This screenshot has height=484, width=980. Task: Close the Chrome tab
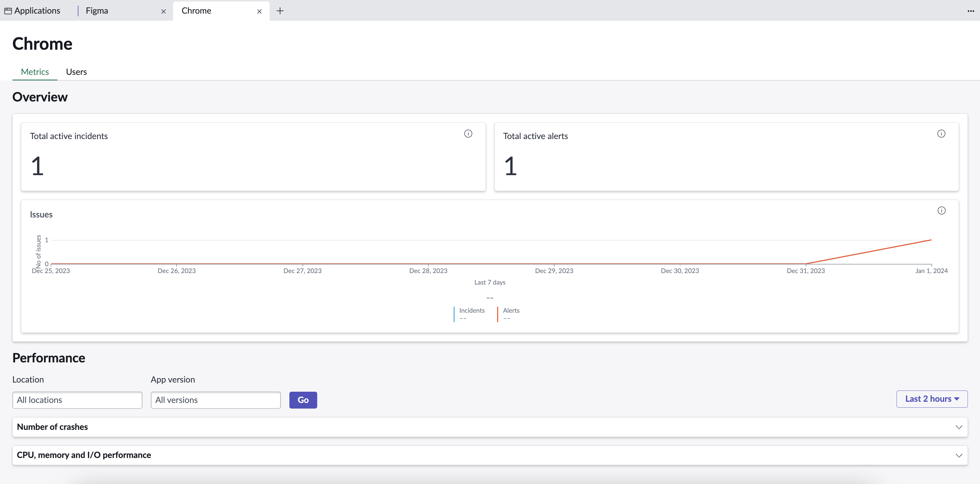259,12
